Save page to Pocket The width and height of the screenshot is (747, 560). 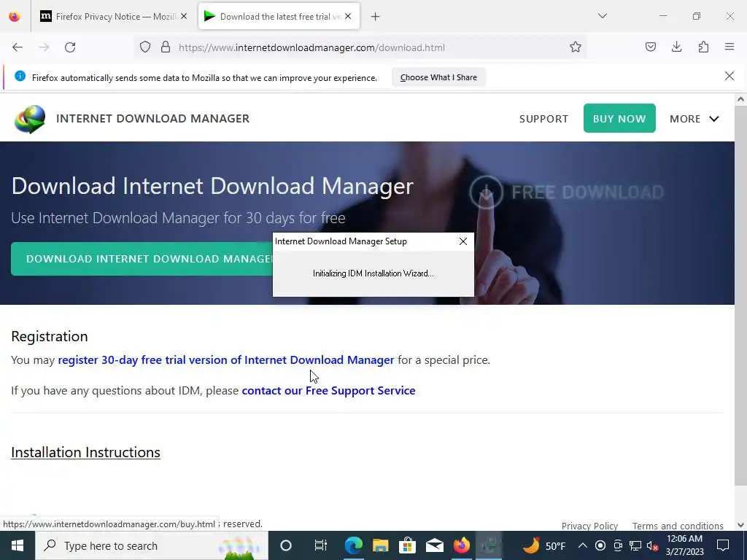point(650,47)
